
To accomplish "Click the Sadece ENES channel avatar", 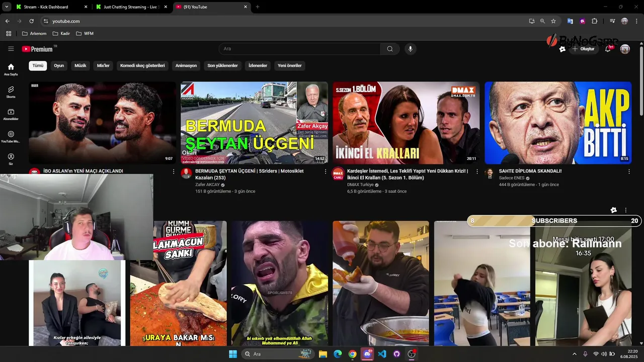I will pyautogui.click(x=490, y=173).
